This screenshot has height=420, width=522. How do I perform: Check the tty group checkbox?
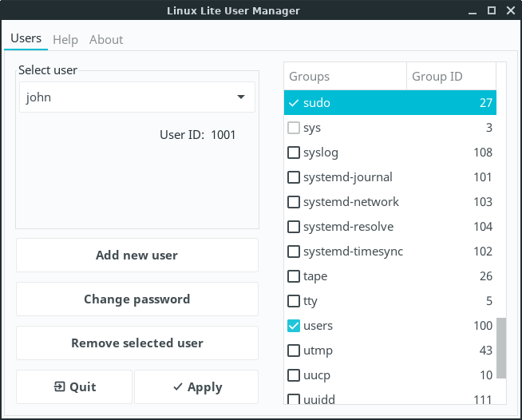tap(294, 301)
